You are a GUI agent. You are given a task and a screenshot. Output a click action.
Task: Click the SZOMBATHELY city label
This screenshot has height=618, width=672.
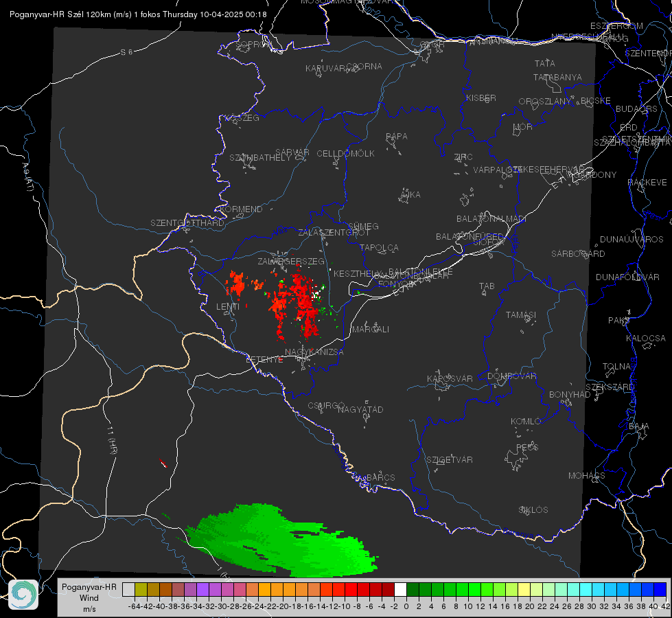pos(260,158)
